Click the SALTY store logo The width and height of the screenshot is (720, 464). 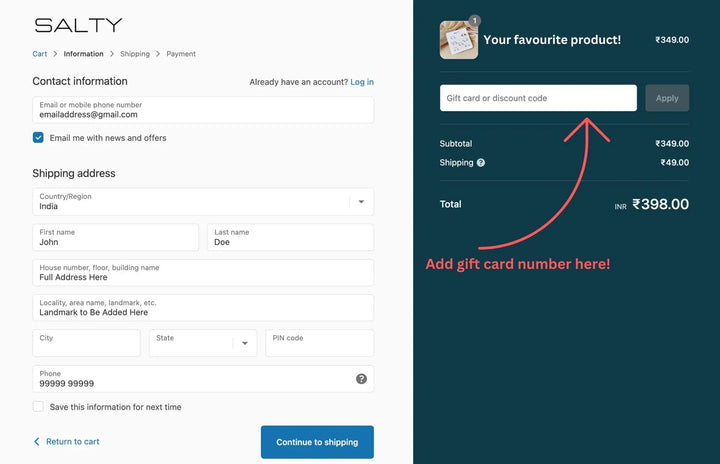(x=78, y=25)
